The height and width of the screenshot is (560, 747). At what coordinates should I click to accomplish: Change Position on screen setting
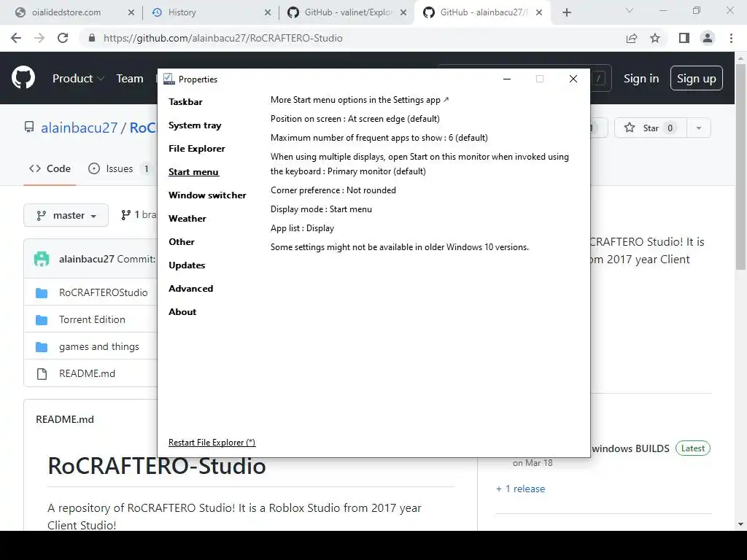click(355, 119)
